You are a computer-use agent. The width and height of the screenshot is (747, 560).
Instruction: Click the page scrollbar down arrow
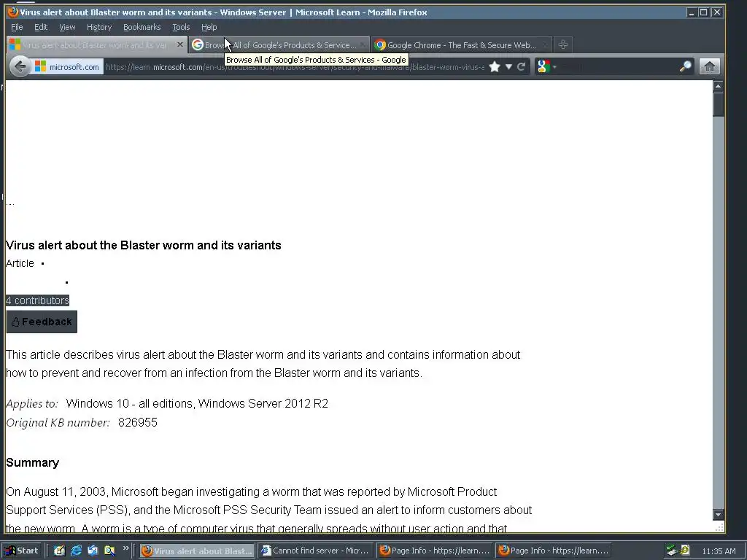[x=718, y=514]
